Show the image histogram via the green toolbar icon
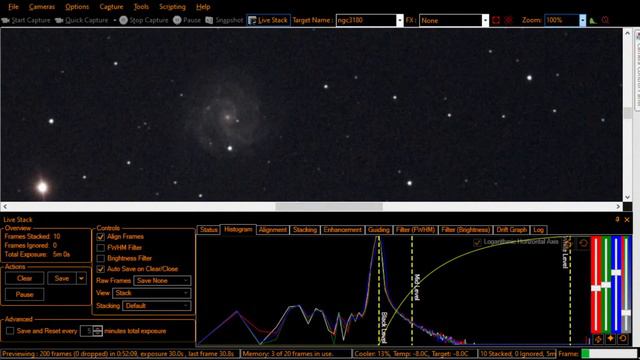The height and width of the screenshot is (360, 640). click(x=593, y=20)
